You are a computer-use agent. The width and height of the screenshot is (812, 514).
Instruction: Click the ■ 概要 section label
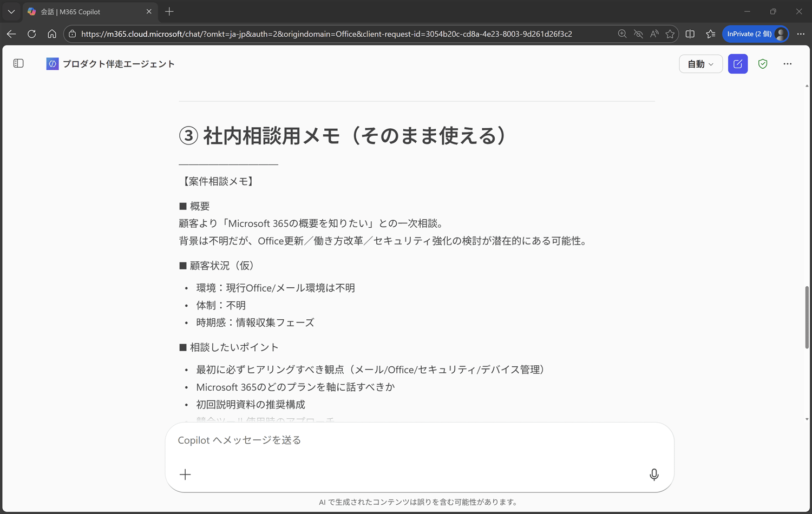(194, 206)
